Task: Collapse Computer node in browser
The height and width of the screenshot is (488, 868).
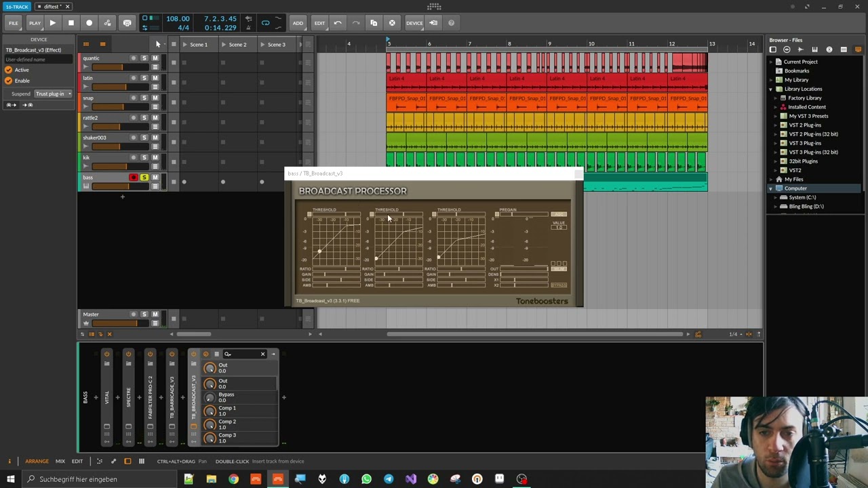Action: (771, 188)
